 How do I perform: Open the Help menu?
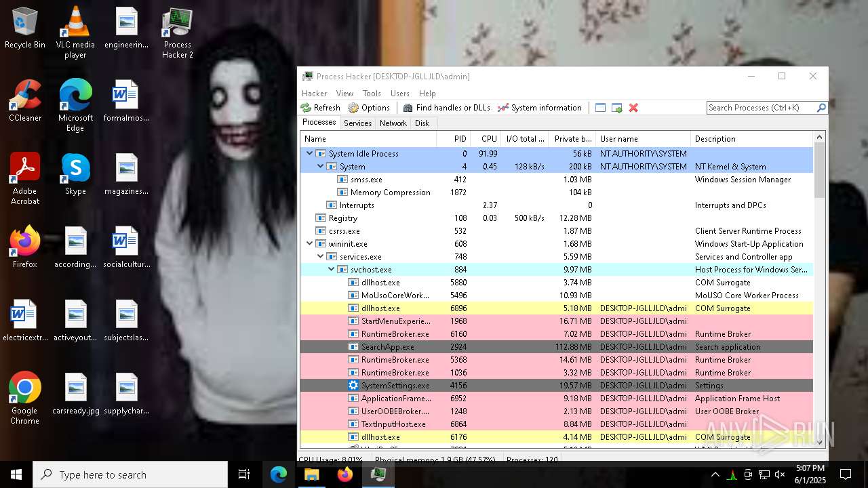pyautogui.click(x=427, y=94)
